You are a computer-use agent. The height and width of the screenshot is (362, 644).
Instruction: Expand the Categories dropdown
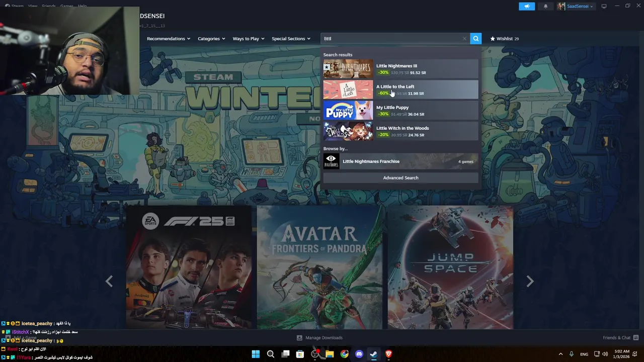pos(211,39)
